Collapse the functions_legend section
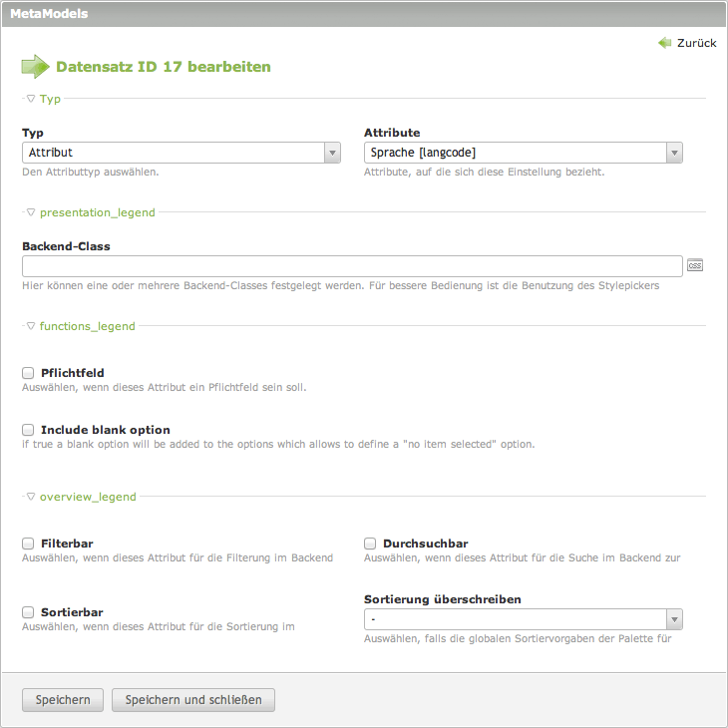The height and width of the screenshot is (728, 728). coord(31,326)
